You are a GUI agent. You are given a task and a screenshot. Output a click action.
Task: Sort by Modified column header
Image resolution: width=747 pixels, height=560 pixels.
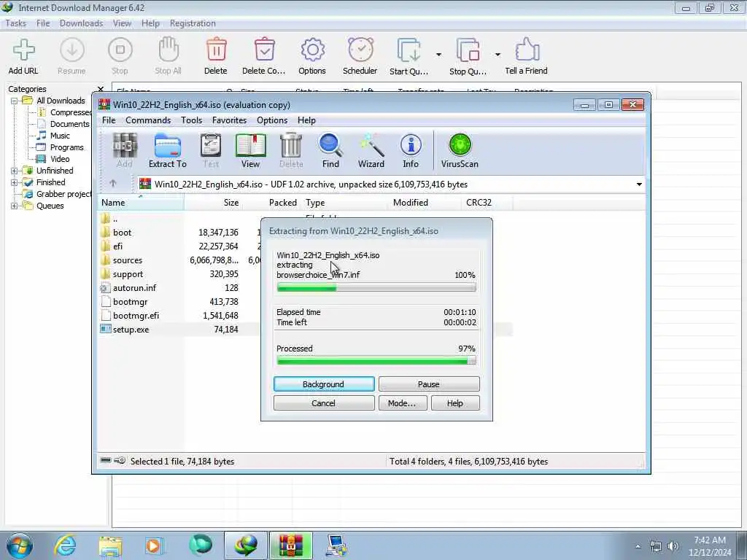[x=425, y=203]
